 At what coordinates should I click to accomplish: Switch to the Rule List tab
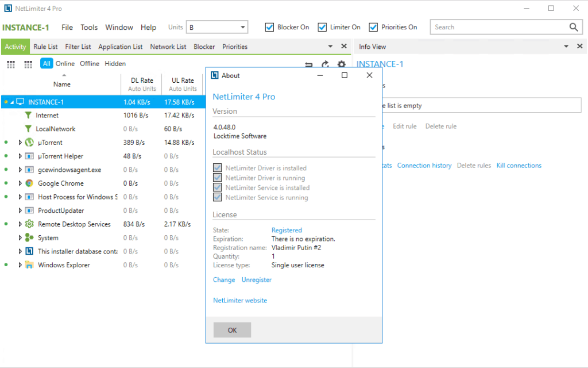(45, 47)
